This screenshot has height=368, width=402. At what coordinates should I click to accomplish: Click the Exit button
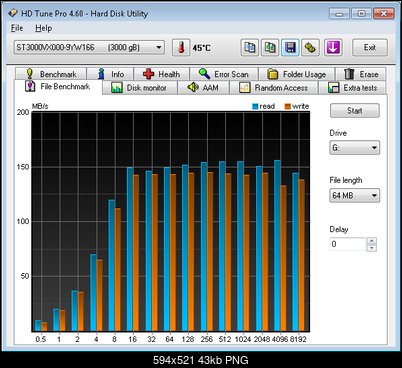pyautogui.click(x=370, y=47)
